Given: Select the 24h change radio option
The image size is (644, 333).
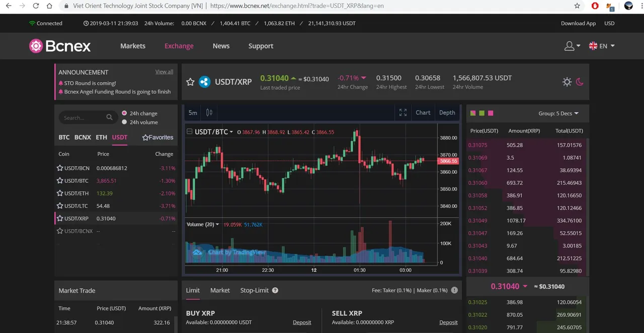Looking at the screenshot, I should 124,113.
